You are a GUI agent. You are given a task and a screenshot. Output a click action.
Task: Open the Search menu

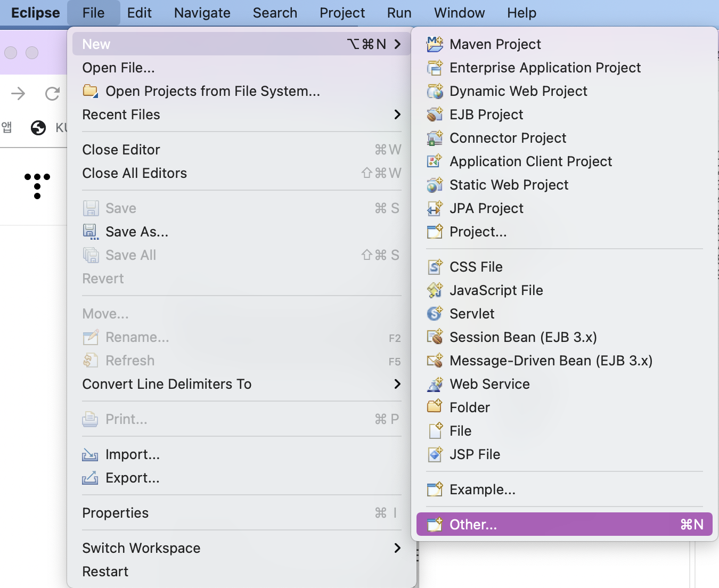tap(275, 13)
